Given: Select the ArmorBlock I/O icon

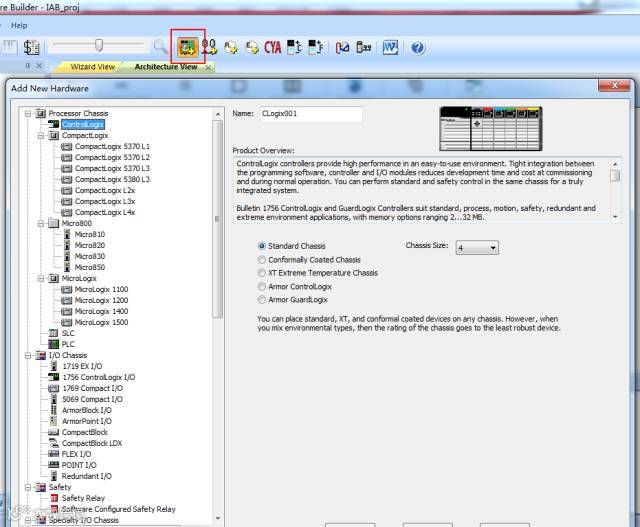Looking at the screenshot, I should [53, 410].
